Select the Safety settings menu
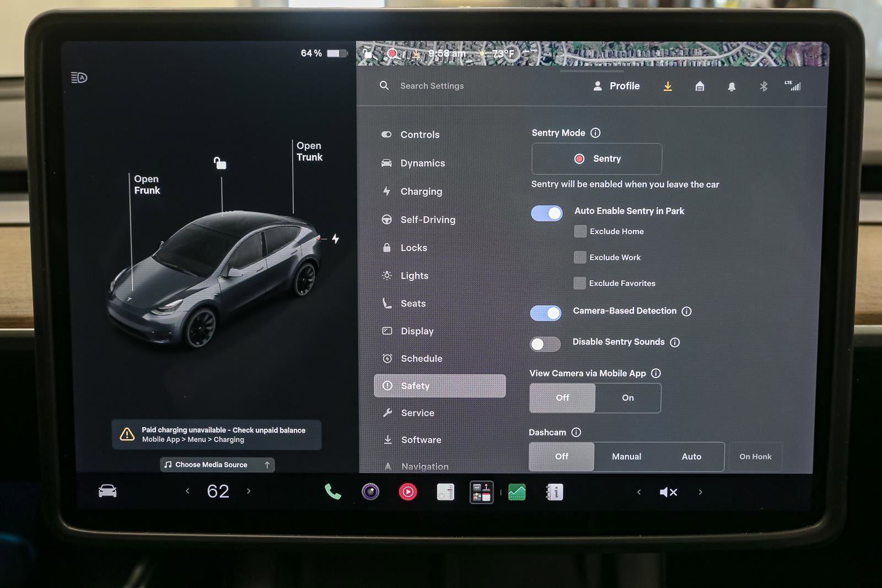 click(x=439, y=386)
